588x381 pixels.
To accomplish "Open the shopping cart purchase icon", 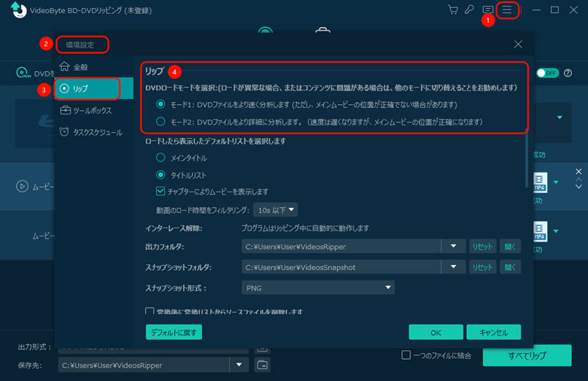I will coord(453,10).
